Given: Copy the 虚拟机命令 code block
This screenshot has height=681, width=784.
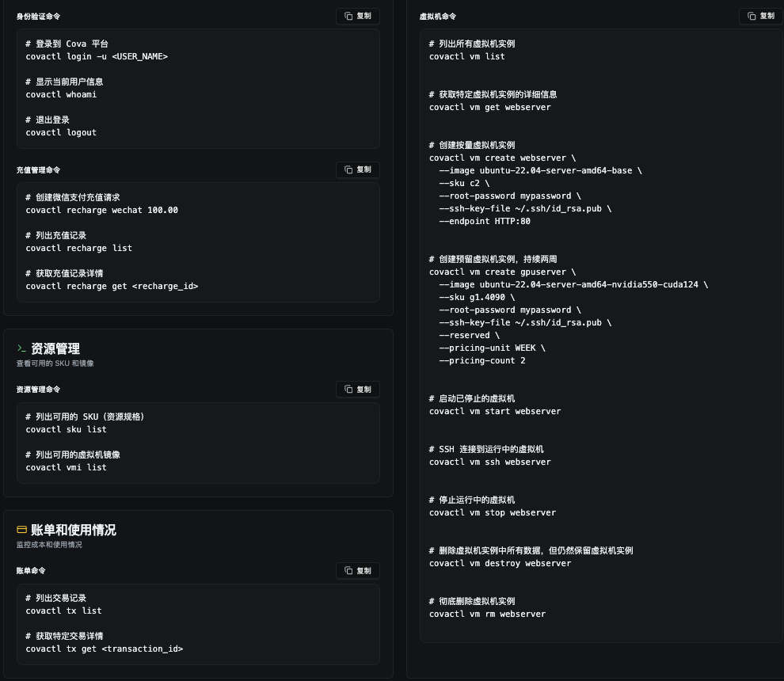Looking at the screenshot, I should click(x=760, y=16).
